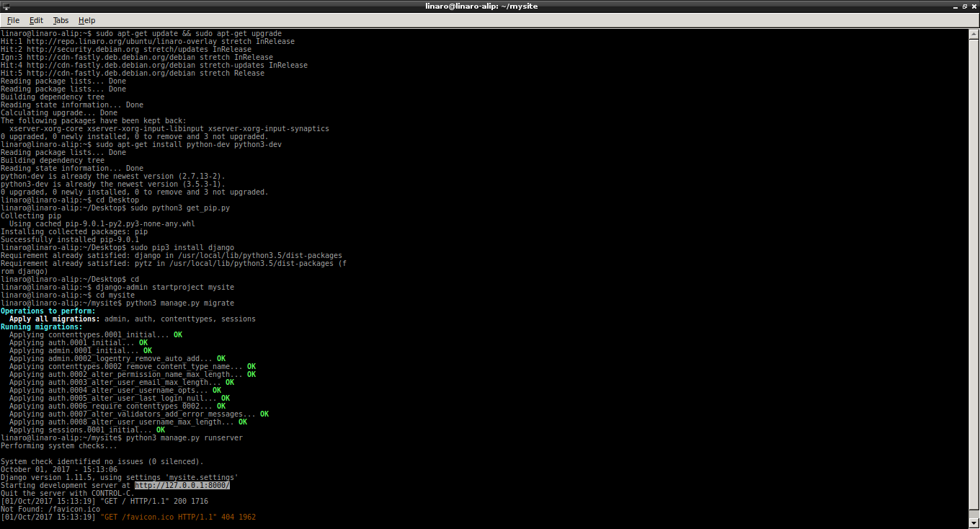Click the 'Calculating upgrade... Done' line
Viewport: 980px width, 529px height.
[x=59, y=113]
